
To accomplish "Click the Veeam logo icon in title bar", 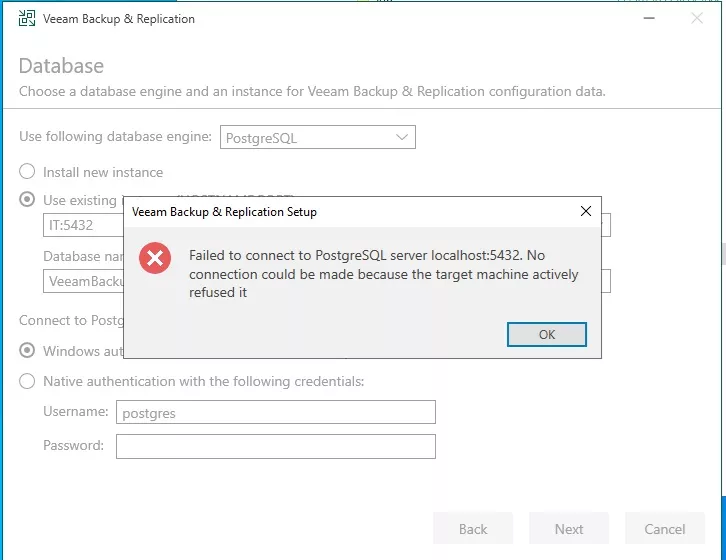I will pyautogui.click(x=27, y=19).
